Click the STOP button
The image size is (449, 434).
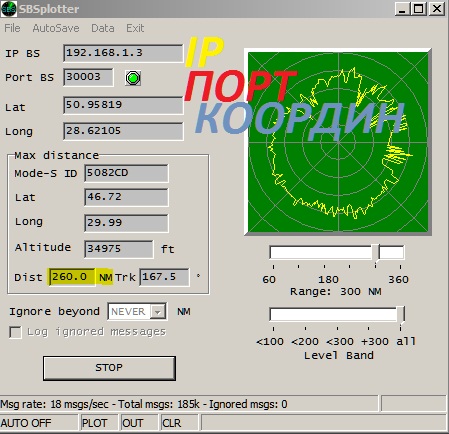[x=109, y=368]
